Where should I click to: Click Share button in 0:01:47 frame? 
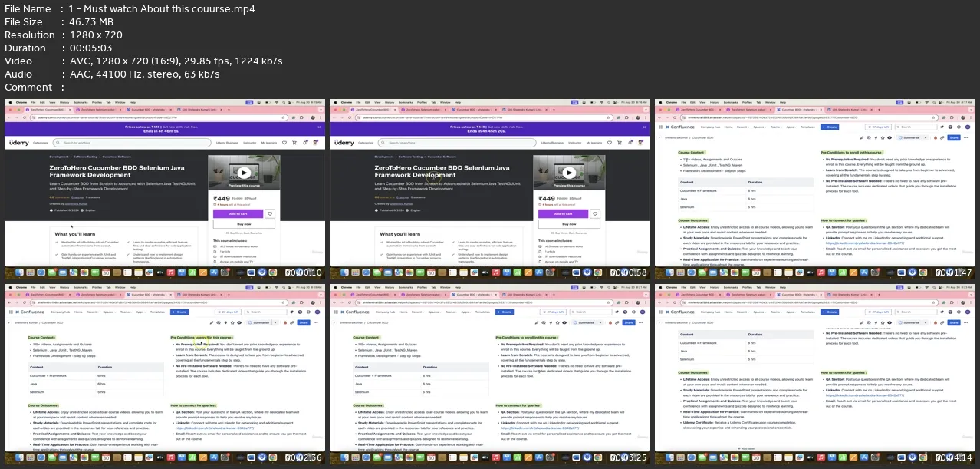[954, 137]
